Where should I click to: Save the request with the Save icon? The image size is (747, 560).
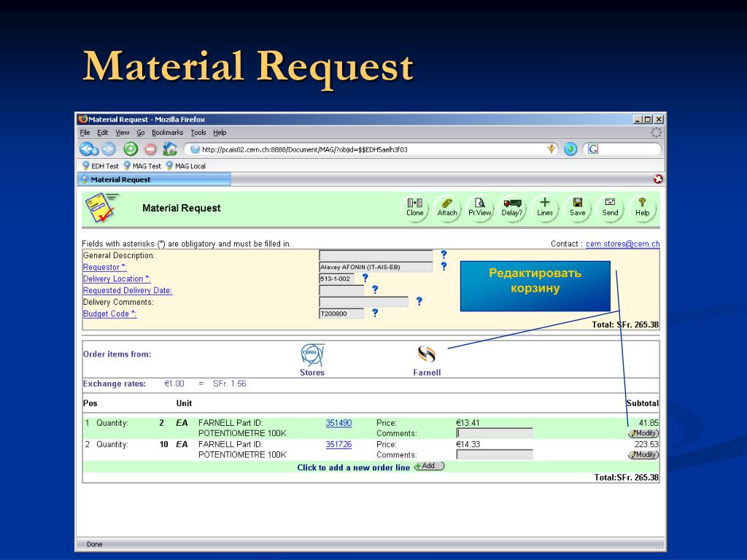coord(578,208)
